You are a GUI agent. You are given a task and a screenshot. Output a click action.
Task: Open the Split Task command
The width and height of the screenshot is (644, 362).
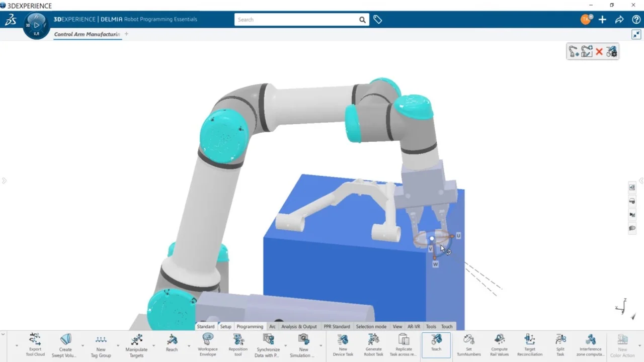560,344
